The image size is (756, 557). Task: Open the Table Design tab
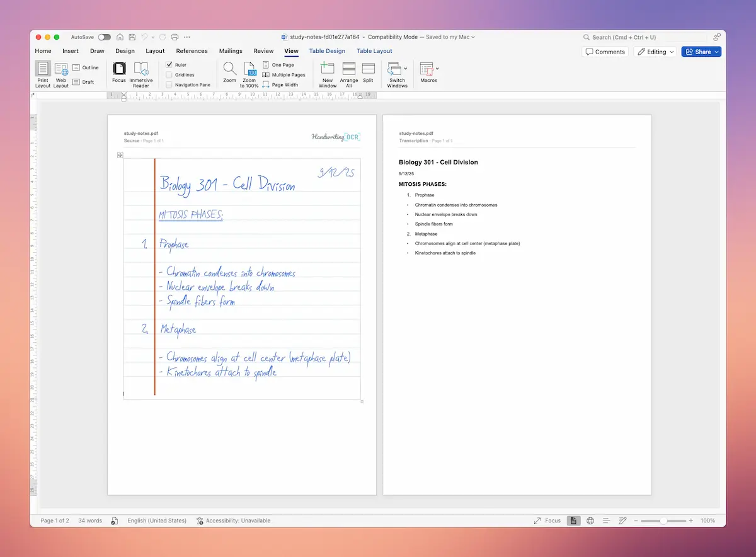tap(327, 51)
